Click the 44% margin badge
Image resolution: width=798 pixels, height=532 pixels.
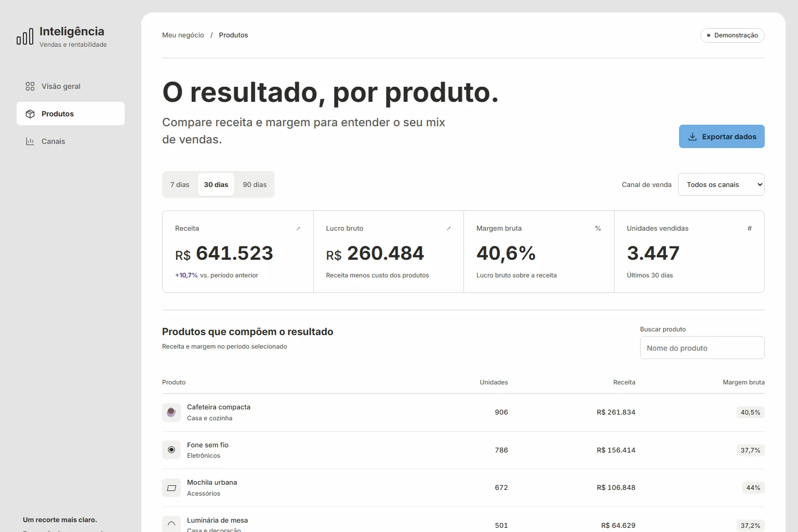coord(753,488)
